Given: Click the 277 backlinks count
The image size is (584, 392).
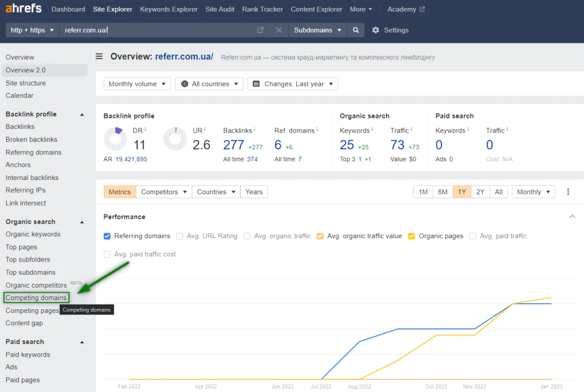Looking at the screenshot, I should pos(233,145).
